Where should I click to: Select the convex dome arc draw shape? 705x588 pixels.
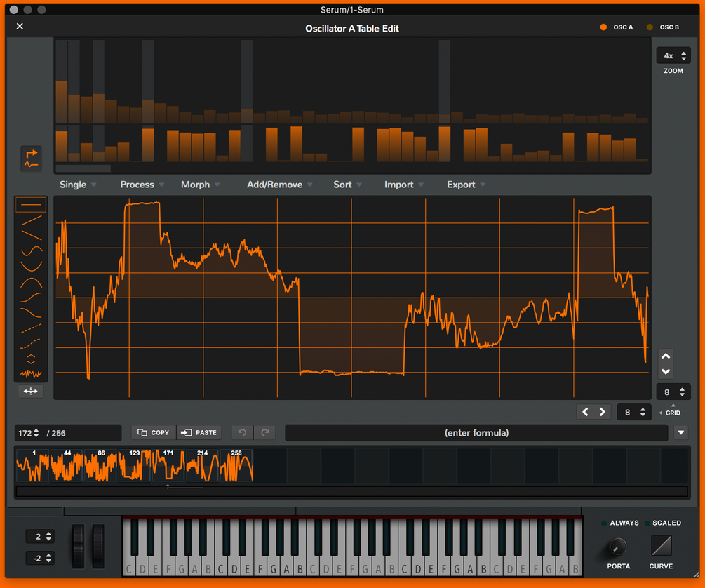[31, 282]
